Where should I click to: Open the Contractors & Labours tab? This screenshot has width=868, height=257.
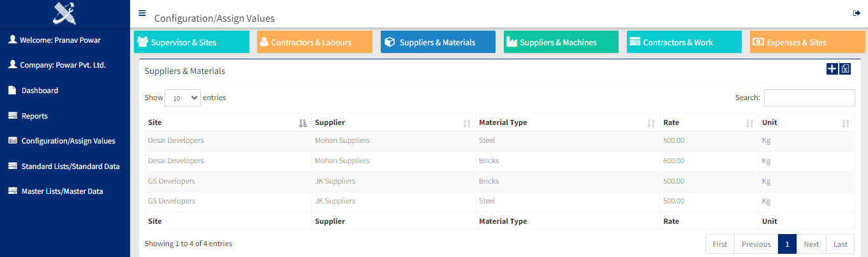[x=314, y=42]
